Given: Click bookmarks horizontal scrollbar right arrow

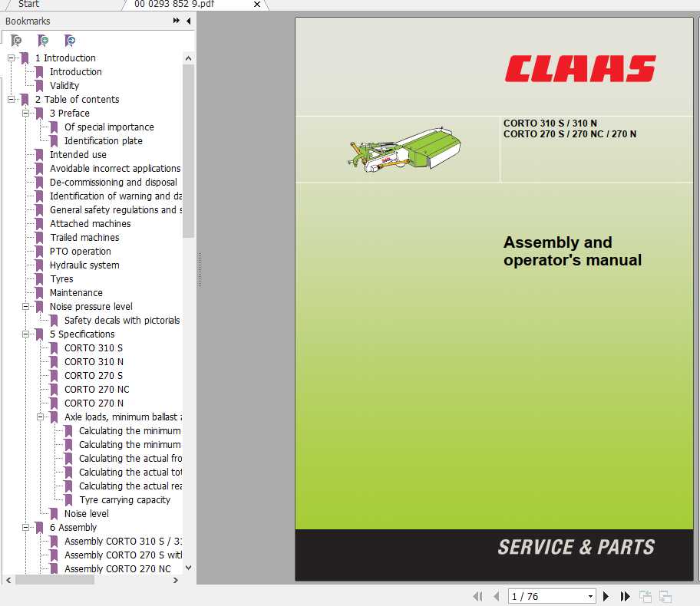Looking at the screenshot, I should pos(176,580).
